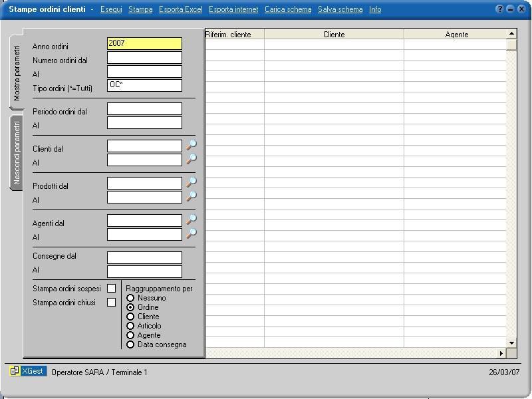Click Esporta Excel link
The image size is (532, 399).
pyautogui.click(x=180, y=9)
